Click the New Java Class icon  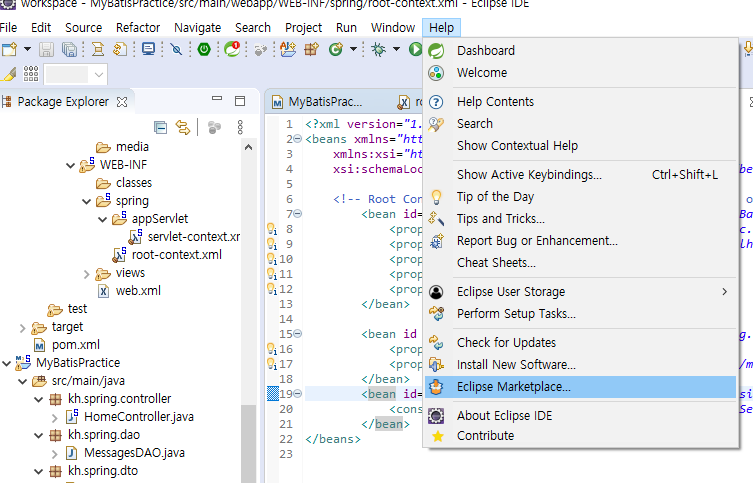pos(336,49)
